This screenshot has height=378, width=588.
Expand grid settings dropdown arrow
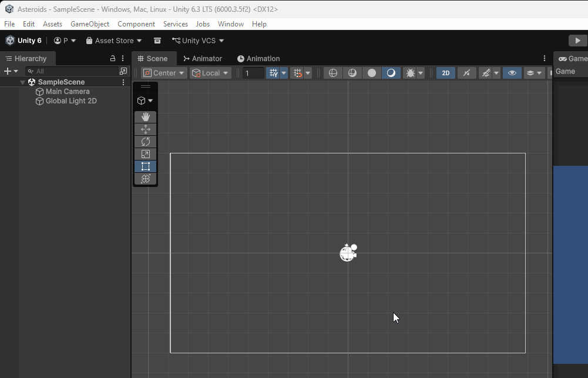(284, 73)
